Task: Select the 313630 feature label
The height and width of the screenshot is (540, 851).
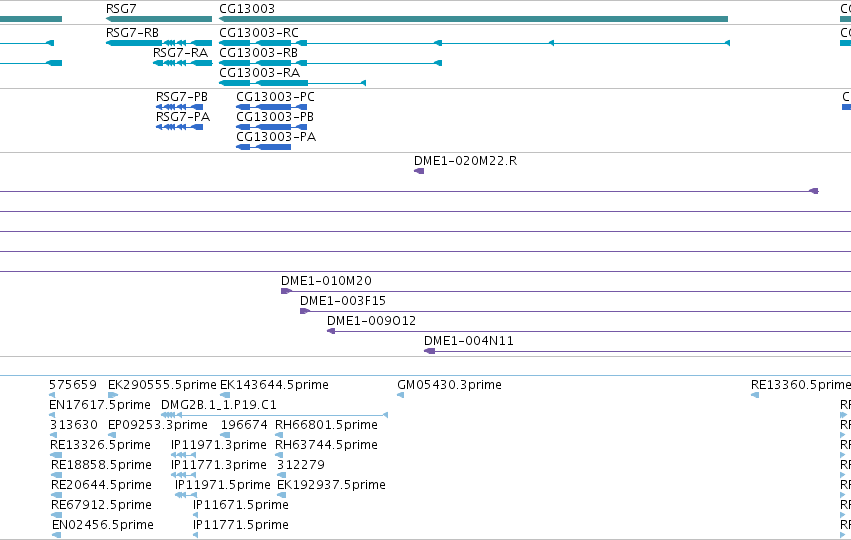Action: [74, 425]
